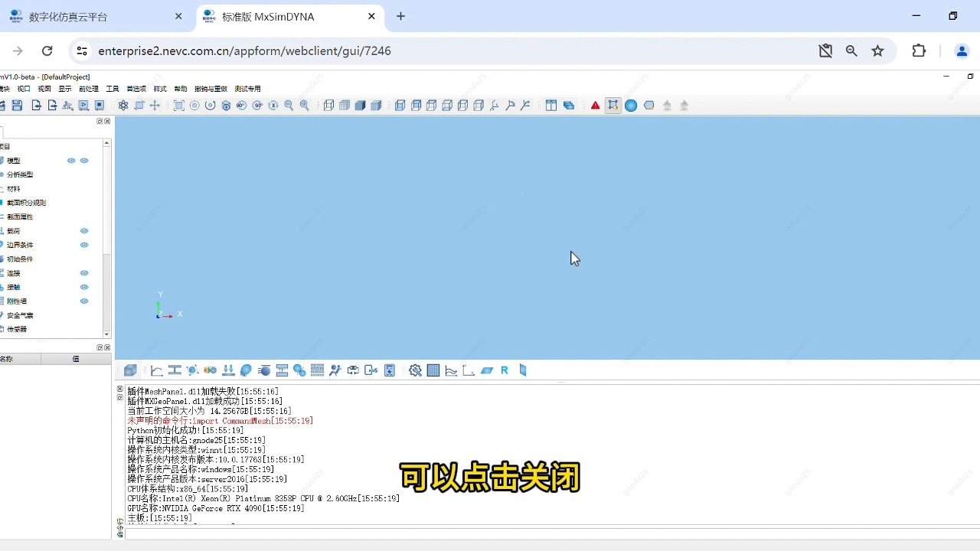This screenshot has height=551, width=980.
Task: Open the 撤销与重做 menu
Action: [211, 89]
